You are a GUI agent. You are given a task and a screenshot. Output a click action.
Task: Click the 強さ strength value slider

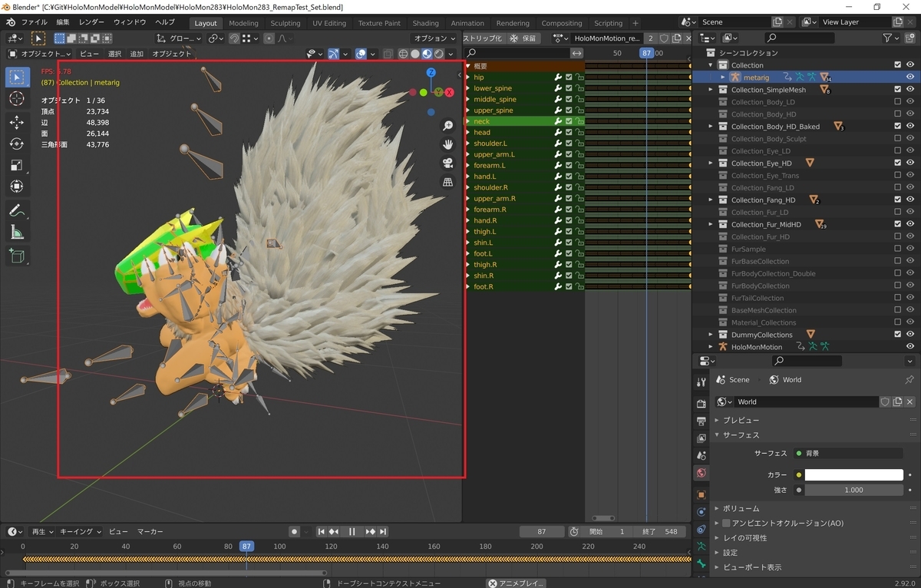(x=854, y=490)
